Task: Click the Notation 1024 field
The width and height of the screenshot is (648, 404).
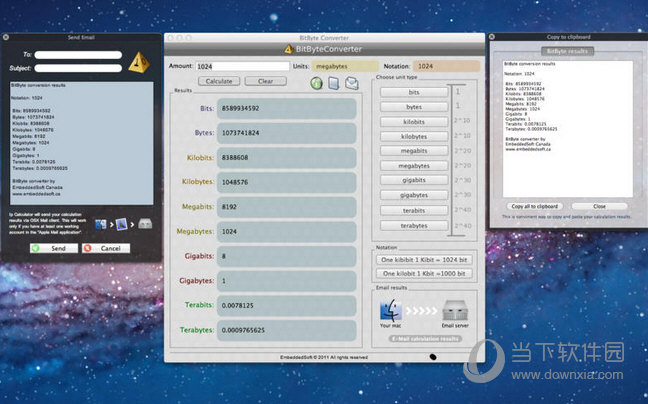Action: [447, 66]
